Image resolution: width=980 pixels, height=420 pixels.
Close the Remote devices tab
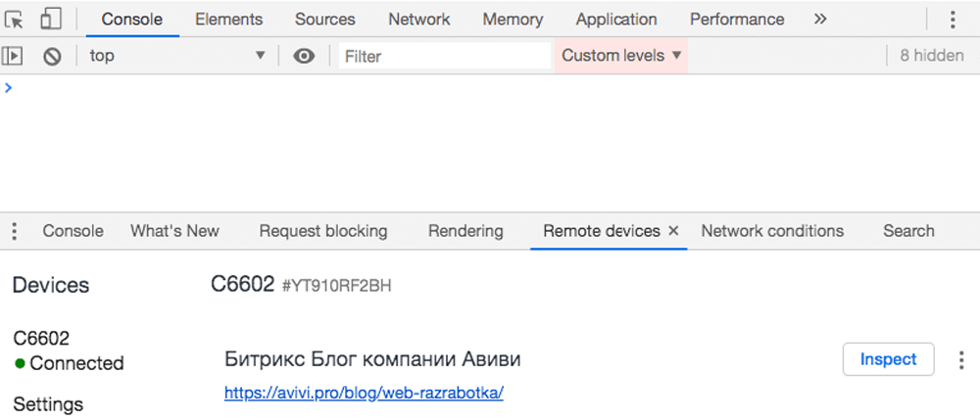click(674, 231)
